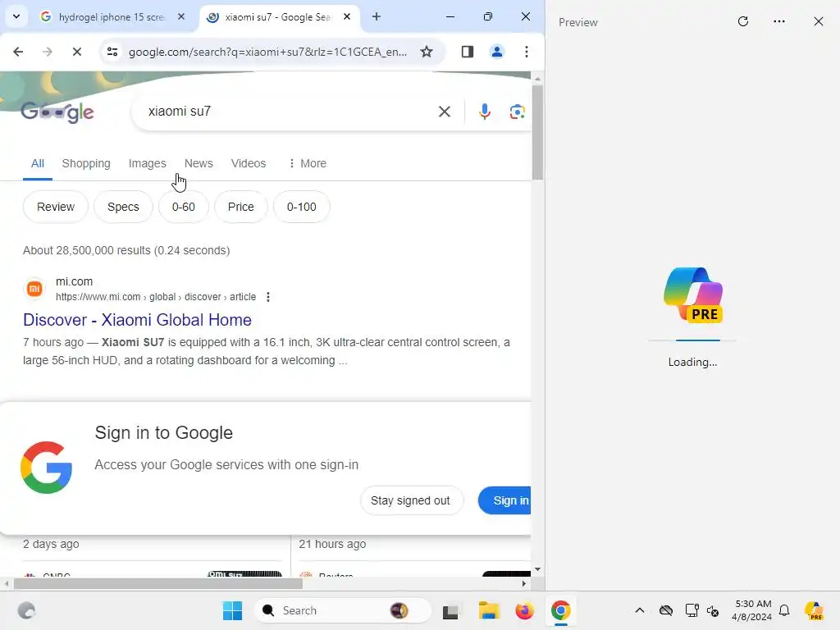
Task: Click the address bar URL
Action: tap(267, 52)
